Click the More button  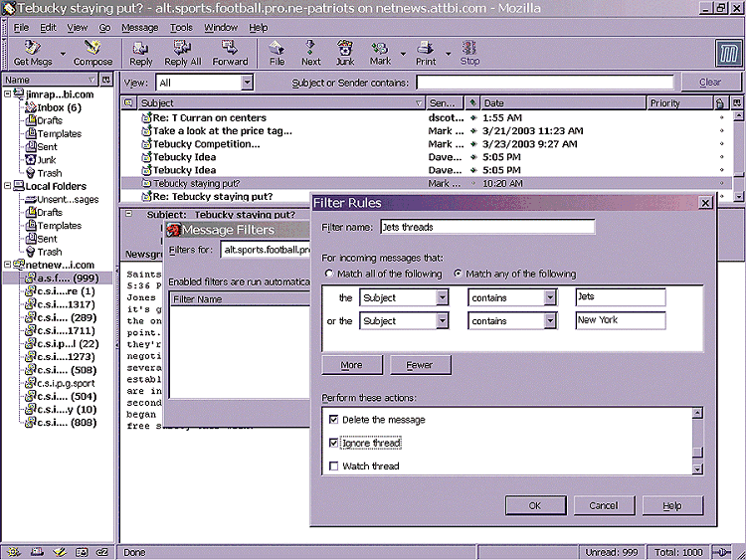(352, 365)
